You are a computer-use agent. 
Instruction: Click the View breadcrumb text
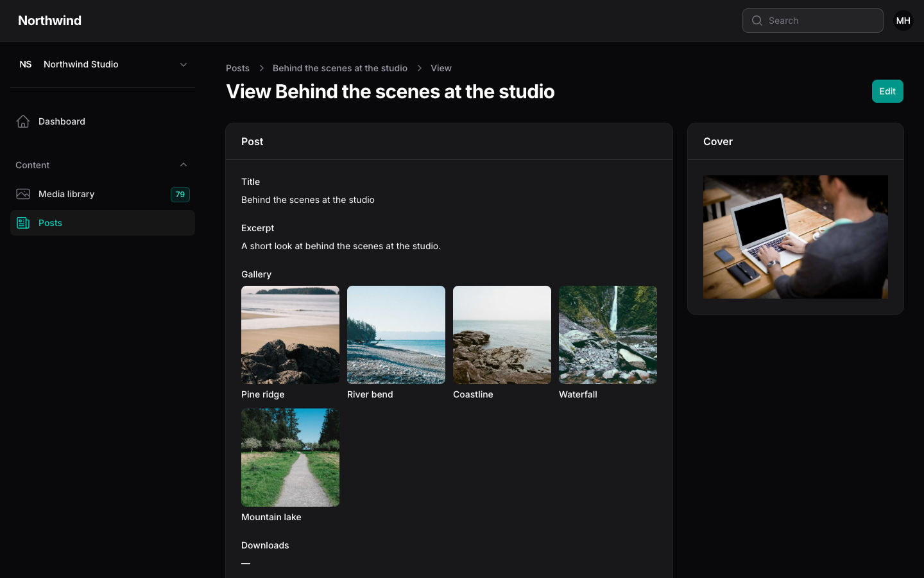(x=441, y=68)
